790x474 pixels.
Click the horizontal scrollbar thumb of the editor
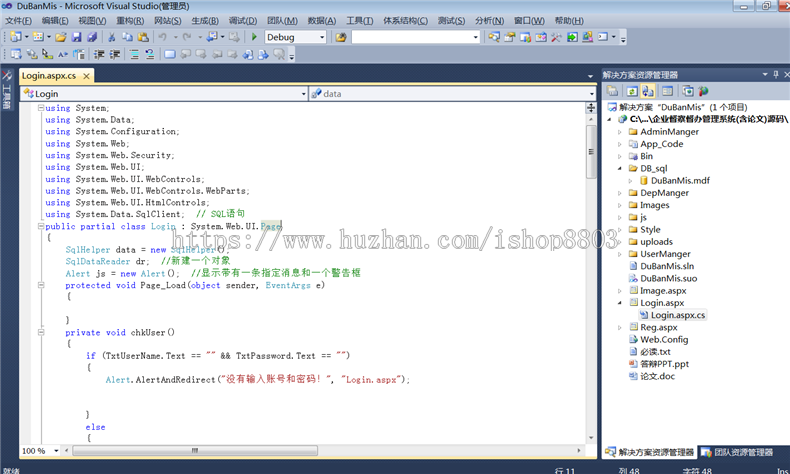(x=195, y=450)
